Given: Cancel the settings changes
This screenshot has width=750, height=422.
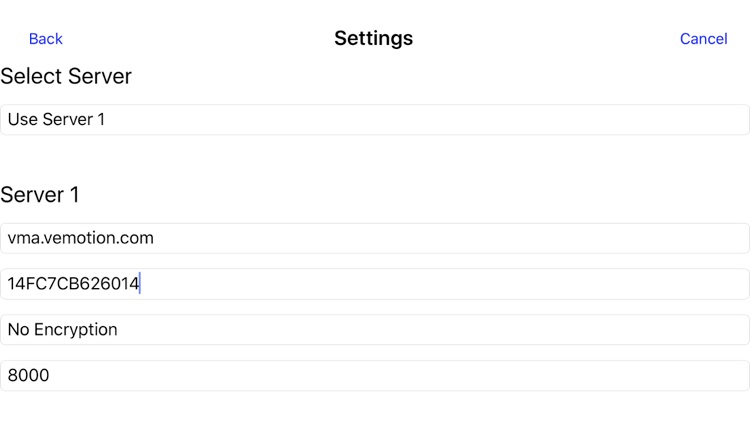Looking at the screenshot, I should tap(703, 39).
